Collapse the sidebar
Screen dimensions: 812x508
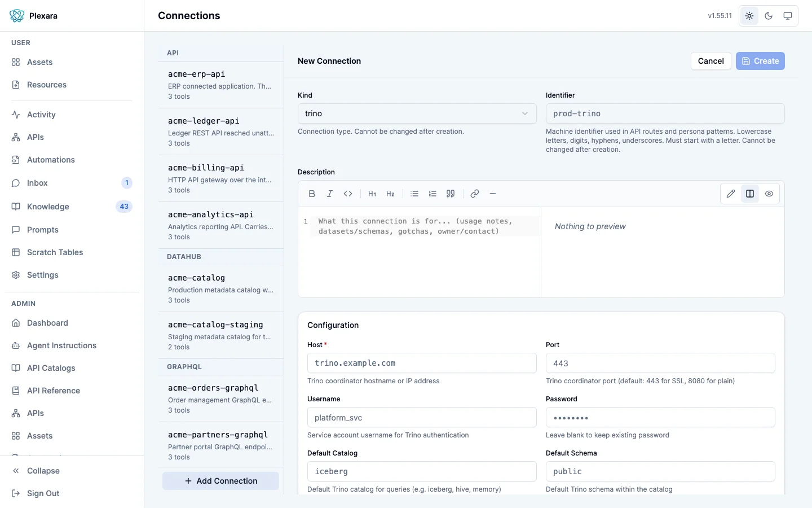tap(72, 471)
